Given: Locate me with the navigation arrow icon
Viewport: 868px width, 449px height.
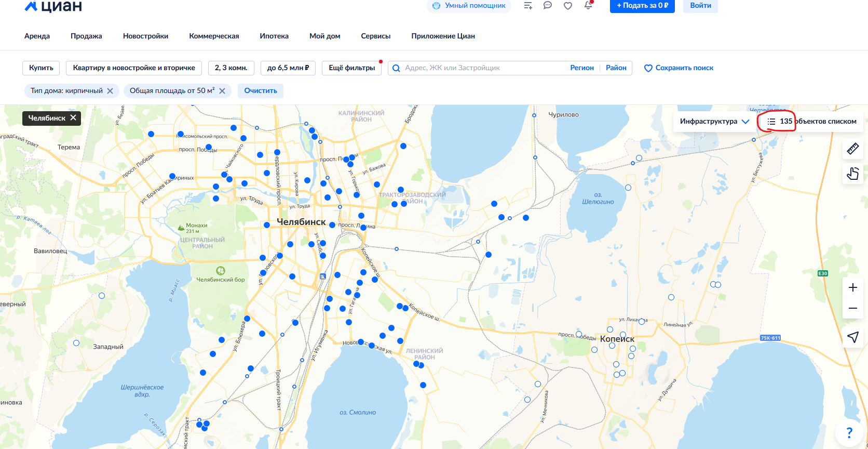Looking at the screenshot, I should (x=852, y=337).
